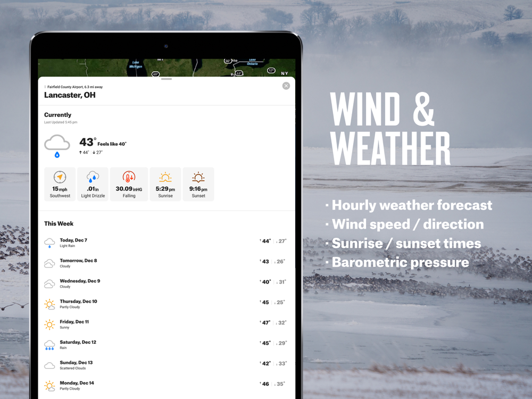The image size is (532, 399).
Task: Tap the Saturday, Dec 12 rain icon
Action: (x=49, y=345)
